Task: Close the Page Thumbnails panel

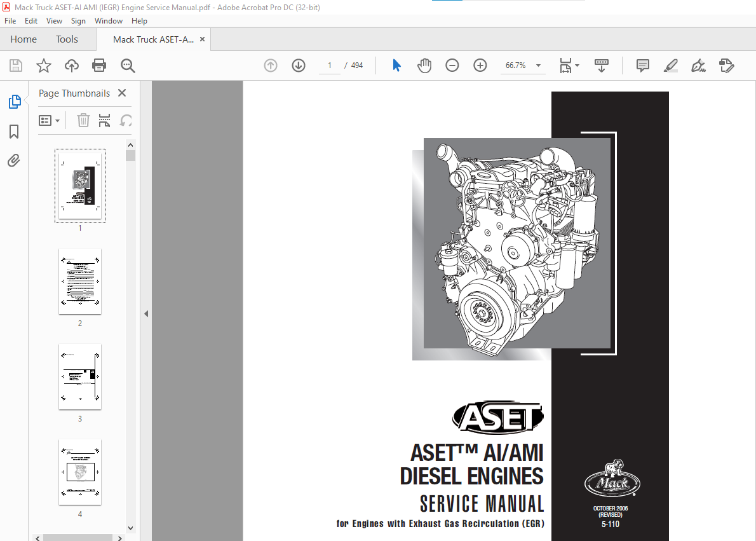Action: (122, 93)
